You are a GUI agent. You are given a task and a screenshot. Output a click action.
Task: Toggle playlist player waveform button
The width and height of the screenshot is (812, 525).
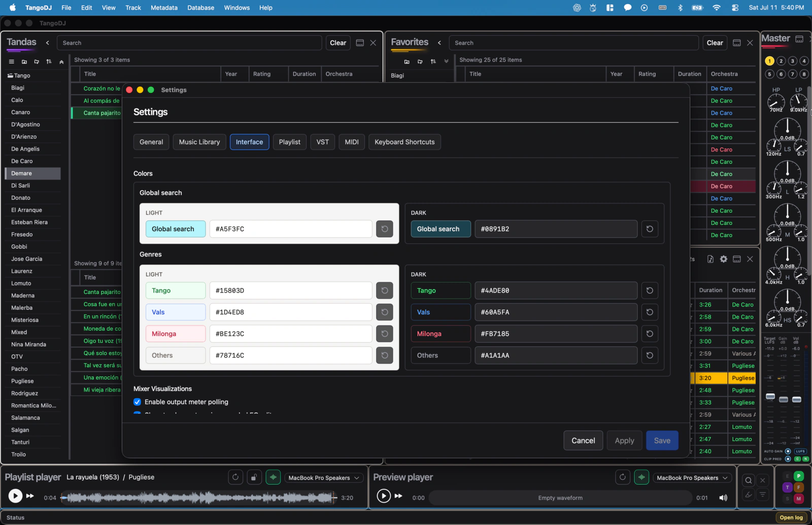tap(273, 477)
